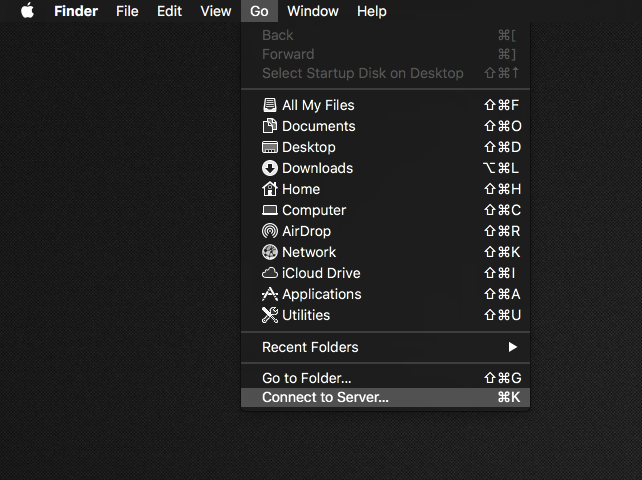Select the Network entry label
Image resolution: width=642 pixels, height=480 pixels.
(x=309, y=252)
